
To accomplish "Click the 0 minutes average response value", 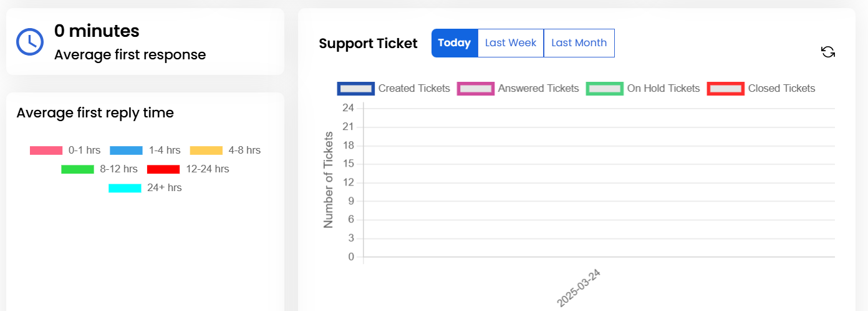I will [97, 31].
